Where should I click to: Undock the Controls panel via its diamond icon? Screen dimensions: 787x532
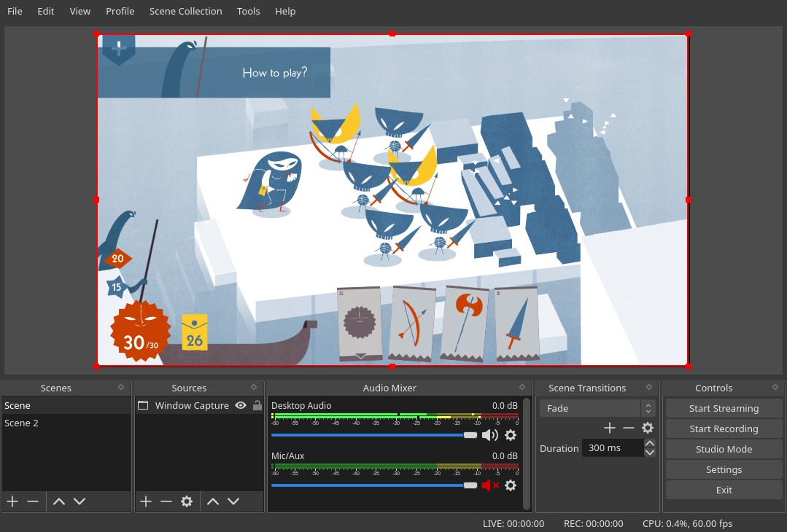point(775,387)
